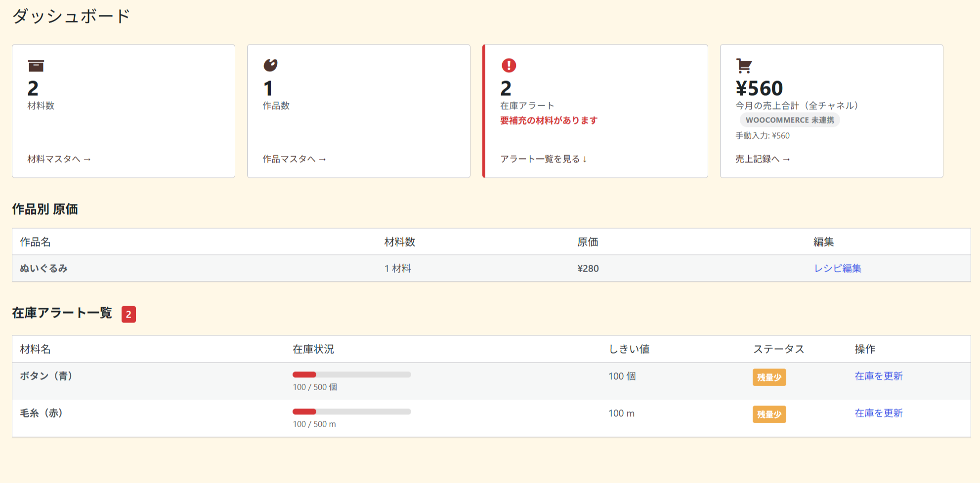Screen dimensions: 980x483
Task: Click the 原価 column header
Action: coord(588,242)
